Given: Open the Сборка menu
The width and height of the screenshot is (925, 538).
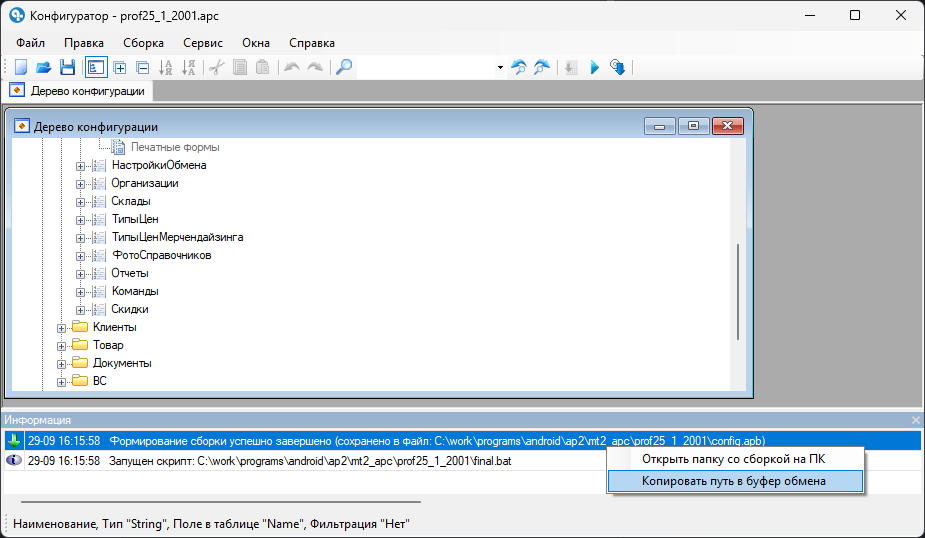Looking at the screenshot, I should (x=143, y=43).
